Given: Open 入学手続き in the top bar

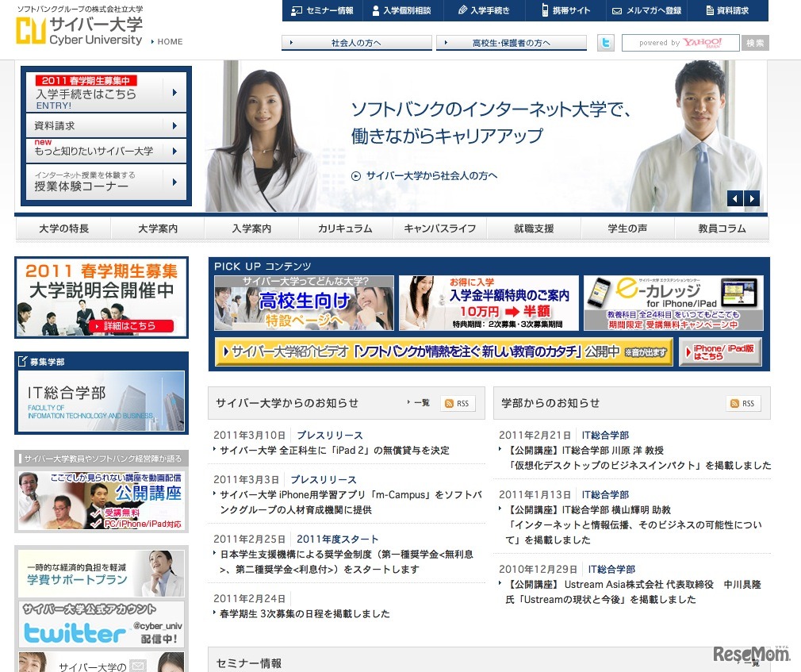Looking at the screenshot, I should point(484,10).
